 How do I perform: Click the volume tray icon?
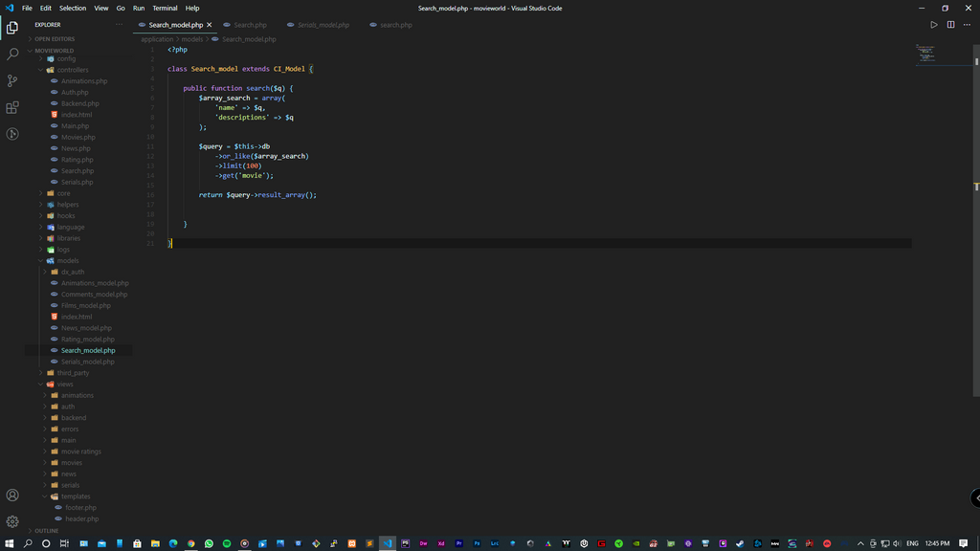pyautogui.click(x=897, y=543)
